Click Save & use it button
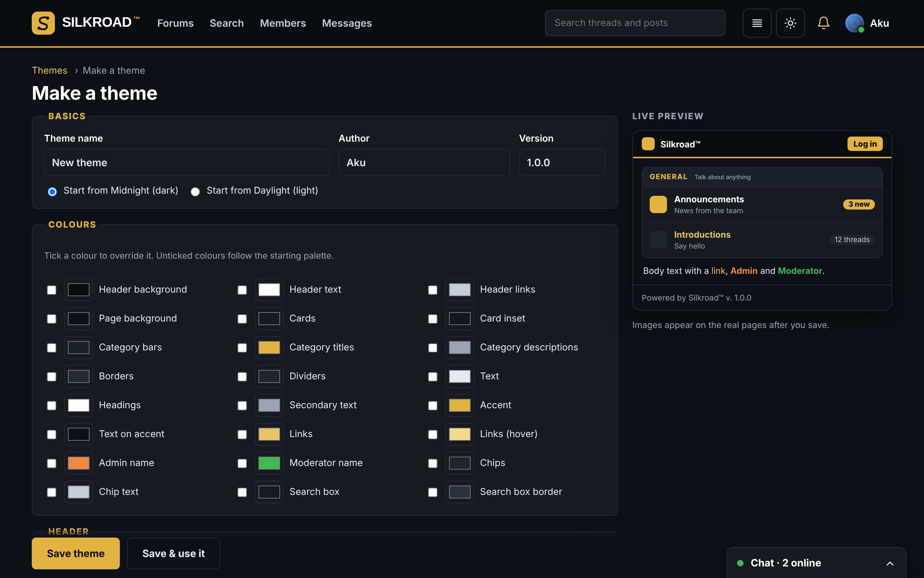The height and width of the screenshot is (578, 924). point(173,553)
